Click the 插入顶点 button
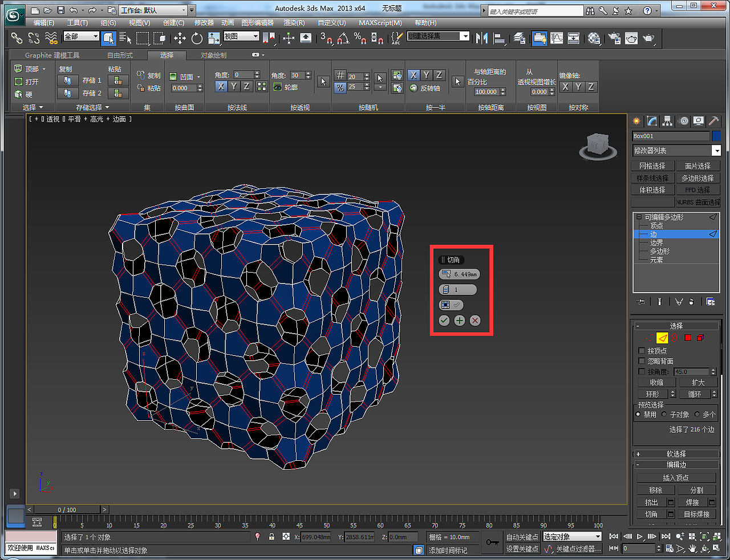Image resolution: width=730 pixels, height=560 pixels. click(x=676, y=478)
